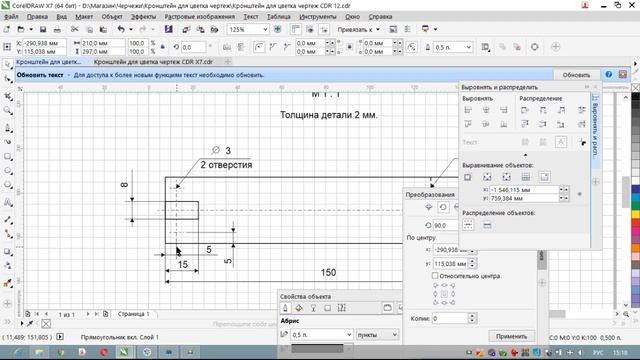Select the Pick tool in toolbox

point(7,64)
